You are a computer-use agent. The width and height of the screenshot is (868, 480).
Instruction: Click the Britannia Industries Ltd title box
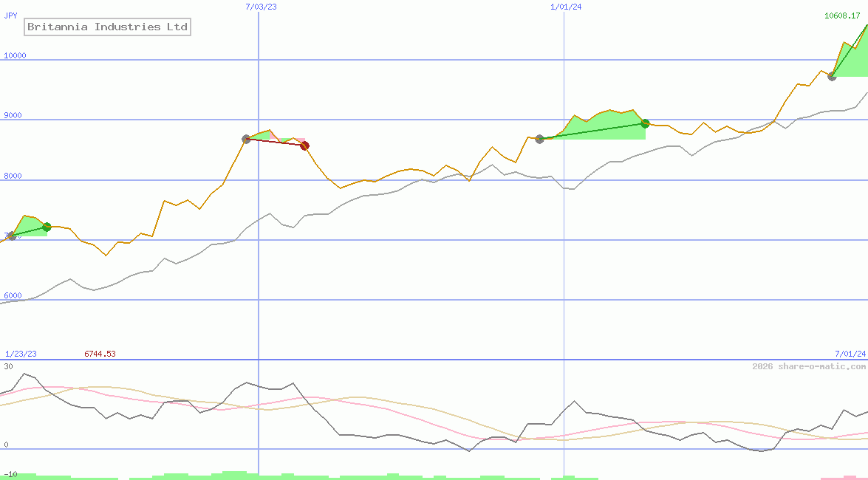click(x=107, y=27)
